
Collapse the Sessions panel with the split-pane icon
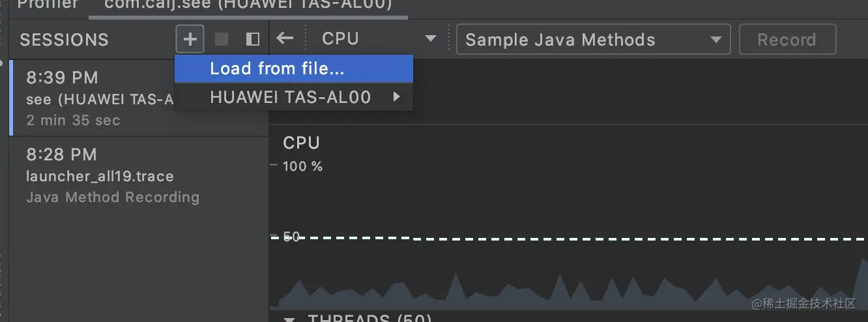tap(252, 39)
